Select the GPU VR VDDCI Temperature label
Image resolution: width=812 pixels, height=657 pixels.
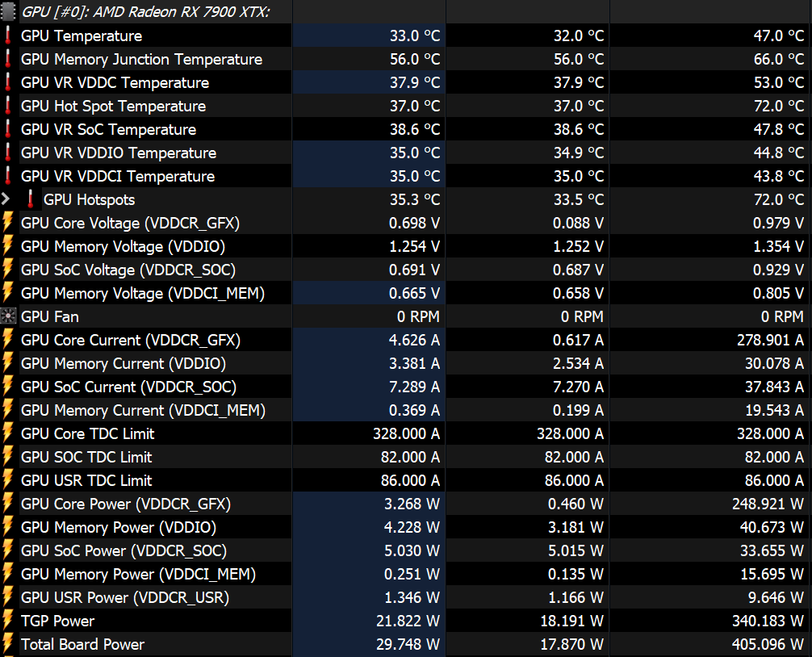click(118, 176)
